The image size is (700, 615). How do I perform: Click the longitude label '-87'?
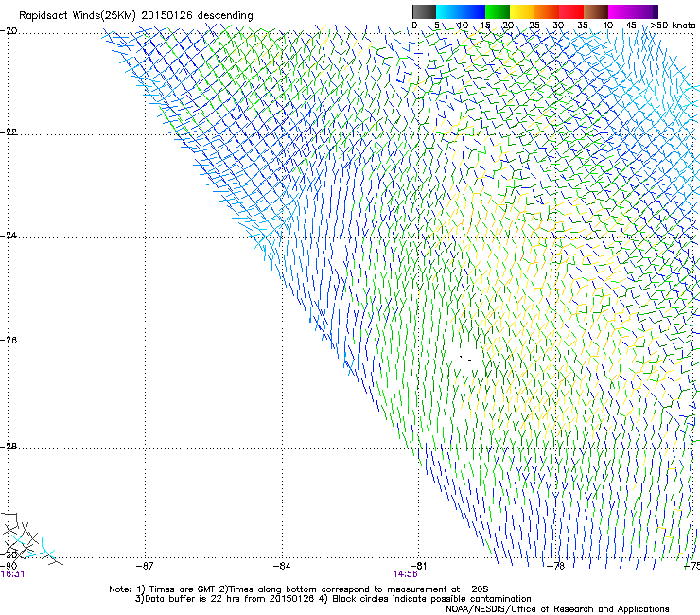point(145,566)
